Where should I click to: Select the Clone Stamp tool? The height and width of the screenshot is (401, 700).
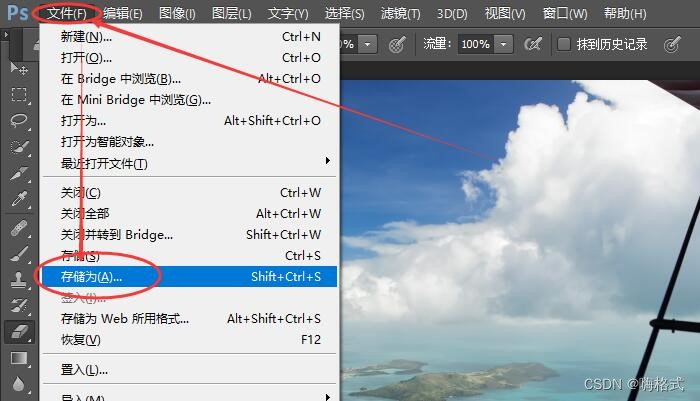point(19,280)
